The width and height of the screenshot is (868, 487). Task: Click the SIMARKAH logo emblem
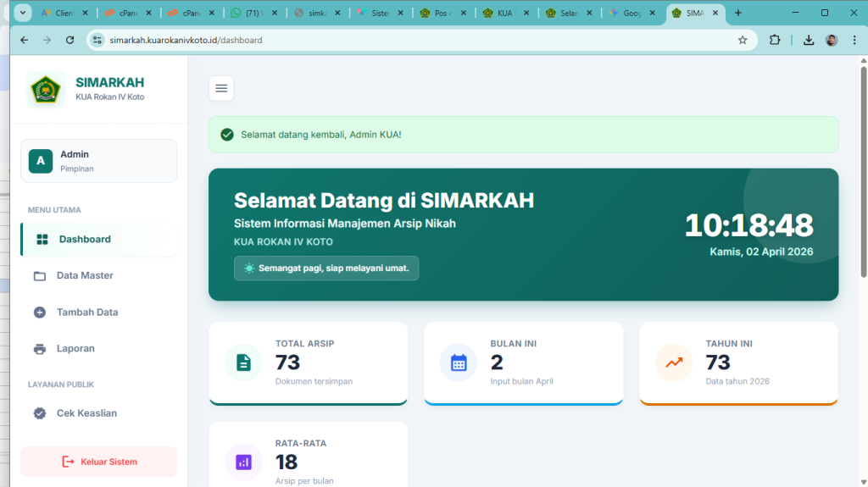click(x=46, y=90)
